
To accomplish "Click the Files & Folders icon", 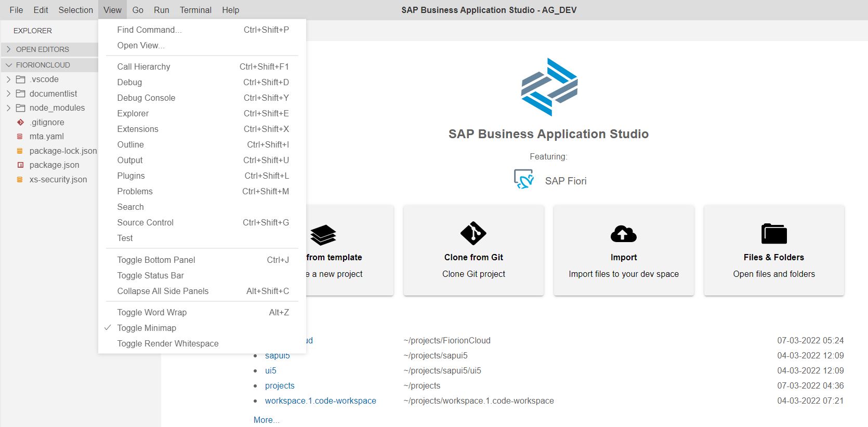I will coord(773,234).
